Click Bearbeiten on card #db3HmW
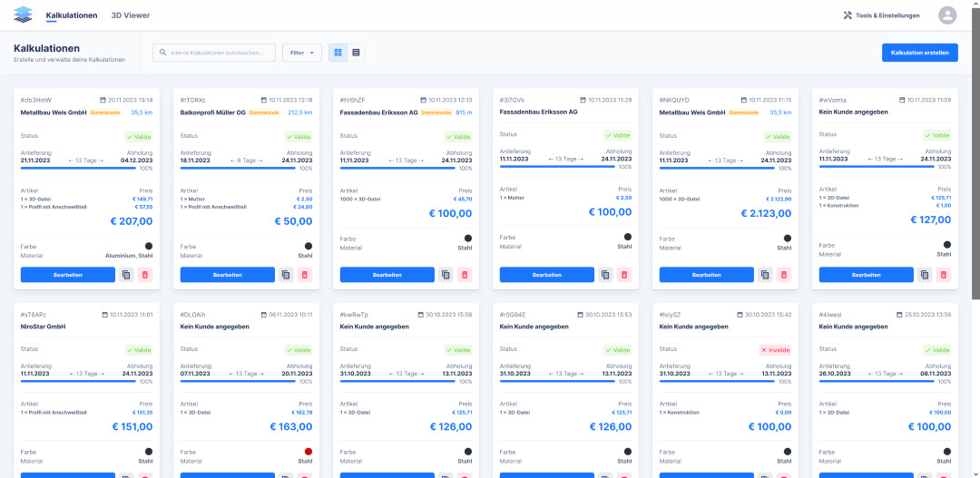Viewport: 980px width, 478px height. [67, 275]
